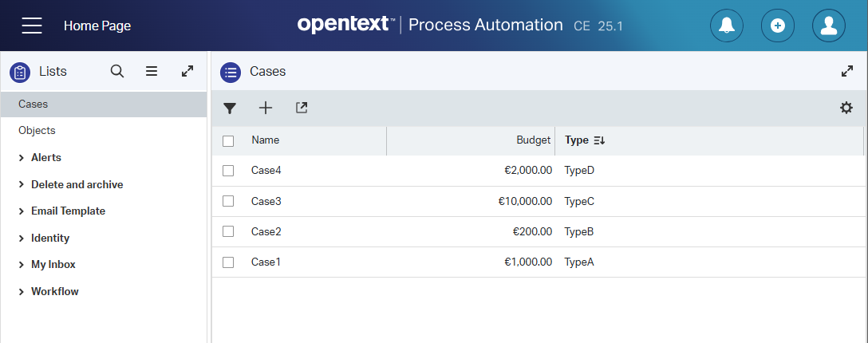
Task: Open the notifications bell
Action: point(727,26)
